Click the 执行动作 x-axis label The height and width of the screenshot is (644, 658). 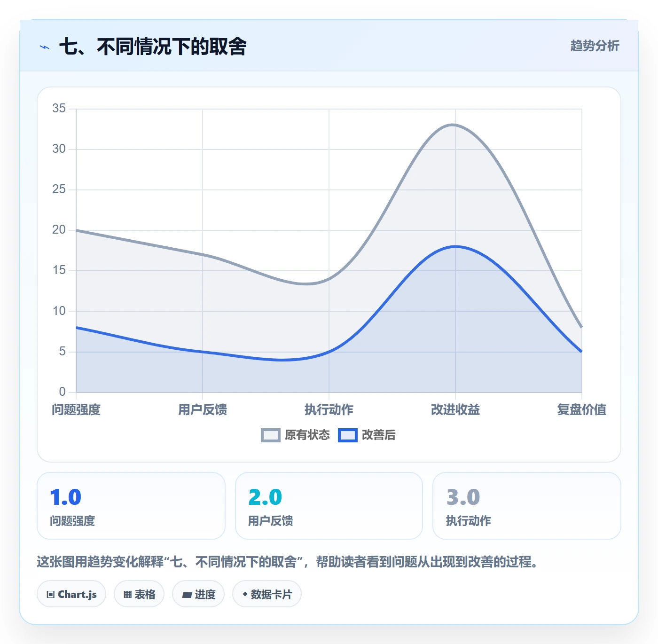click(x=329, y=410)
